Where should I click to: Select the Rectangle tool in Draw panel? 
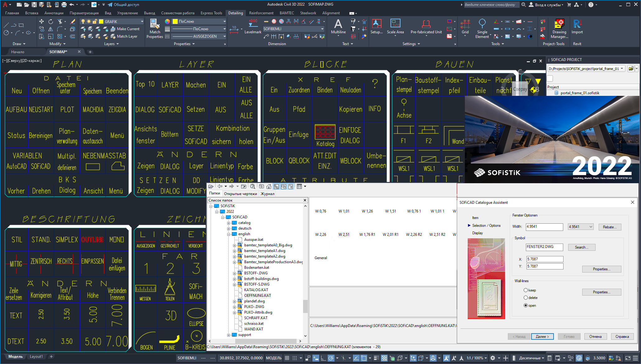point(21,25)
